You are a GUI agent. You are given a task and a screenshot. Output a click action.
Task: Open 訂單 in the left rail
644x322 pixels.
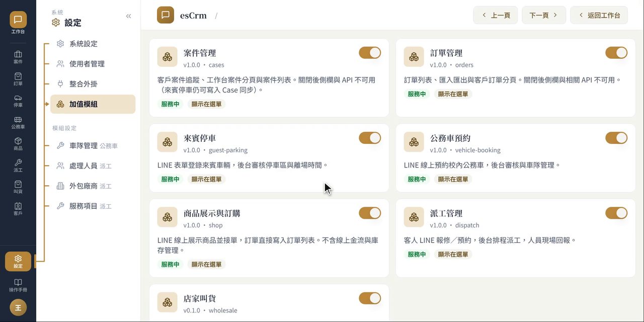tap(18, 79)
